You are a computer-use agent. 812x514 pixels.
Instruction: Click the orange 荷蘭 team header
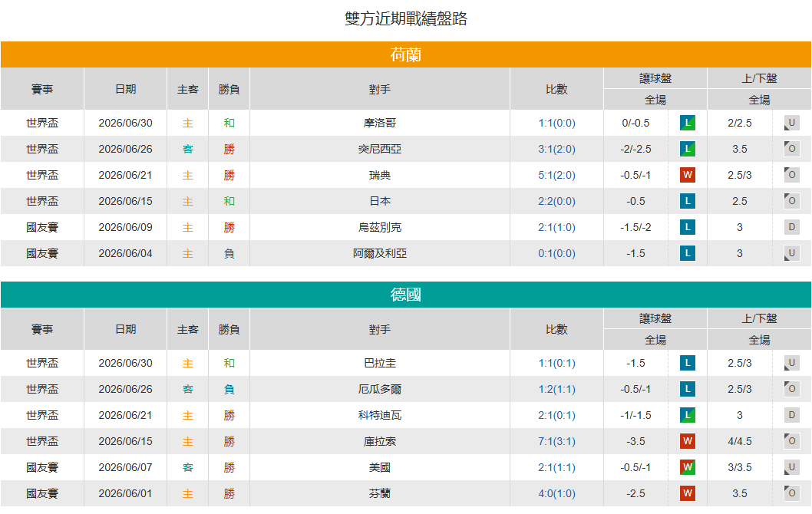pyautogui.click(x=406, y=54)
